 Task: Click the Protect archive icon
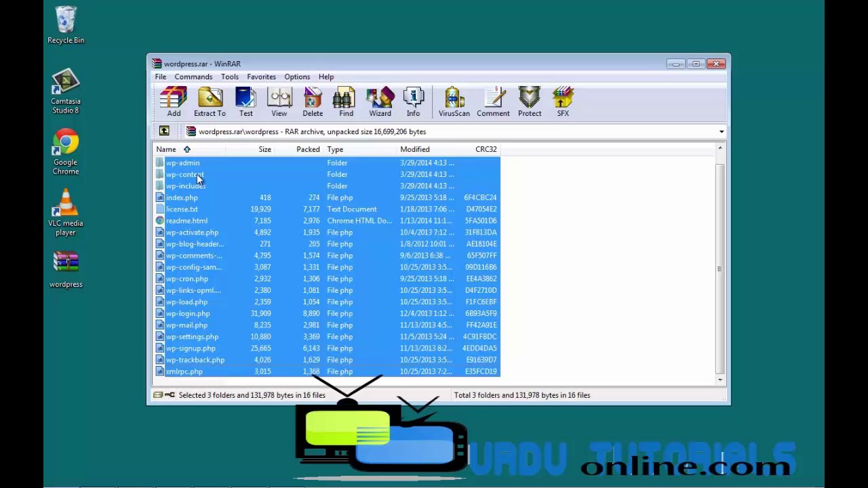530,102
